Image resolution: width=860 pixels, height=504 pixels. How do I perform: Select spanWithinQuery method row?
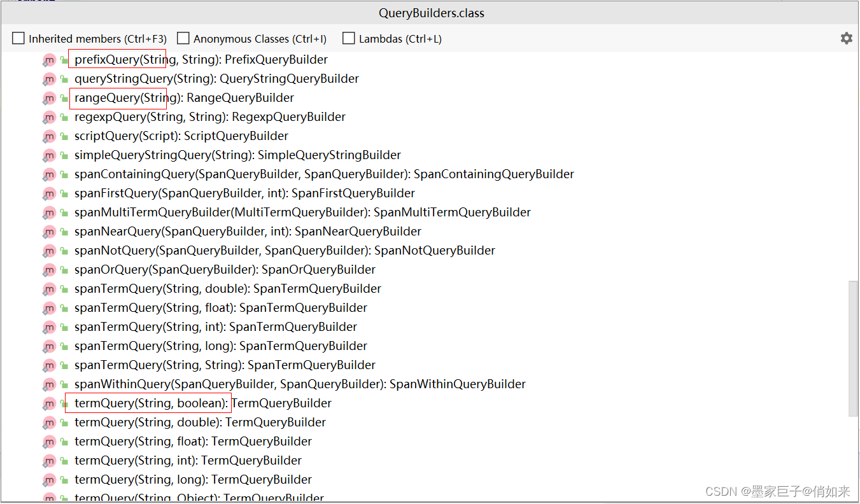pos(300,384)
